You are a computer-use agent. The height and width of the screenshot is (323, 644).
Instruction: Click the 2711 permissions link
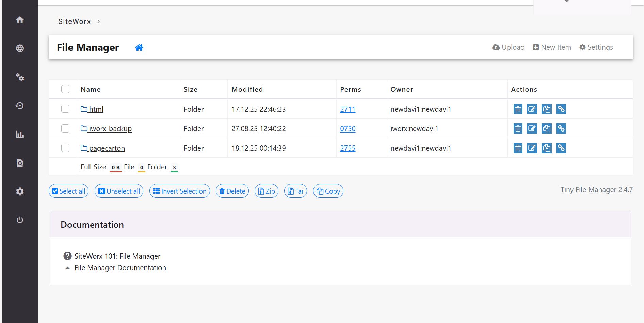click(x=348, y=109)
